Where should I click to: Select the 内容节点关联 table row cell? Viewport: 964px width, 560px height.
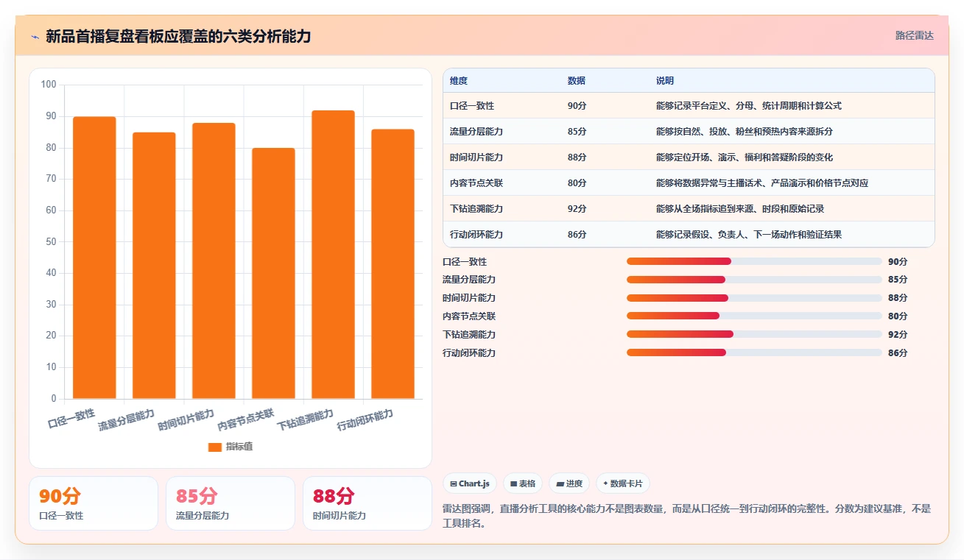click(476, 183)
